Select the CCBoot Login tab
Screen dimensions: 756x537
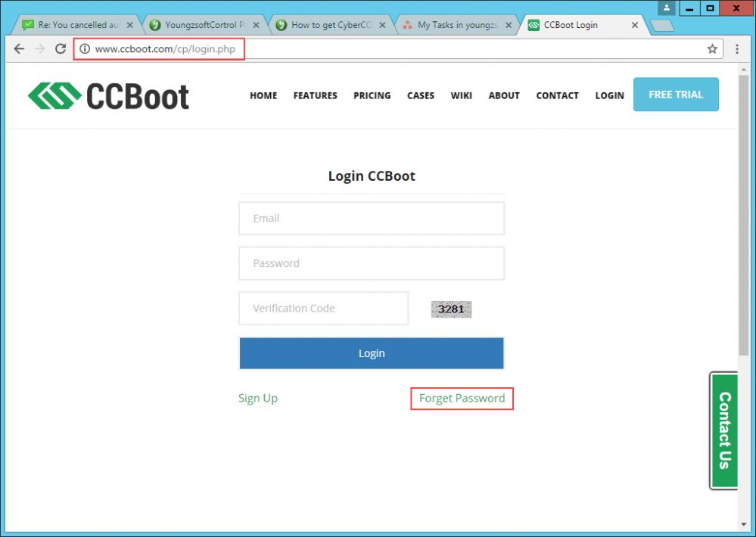583,25
